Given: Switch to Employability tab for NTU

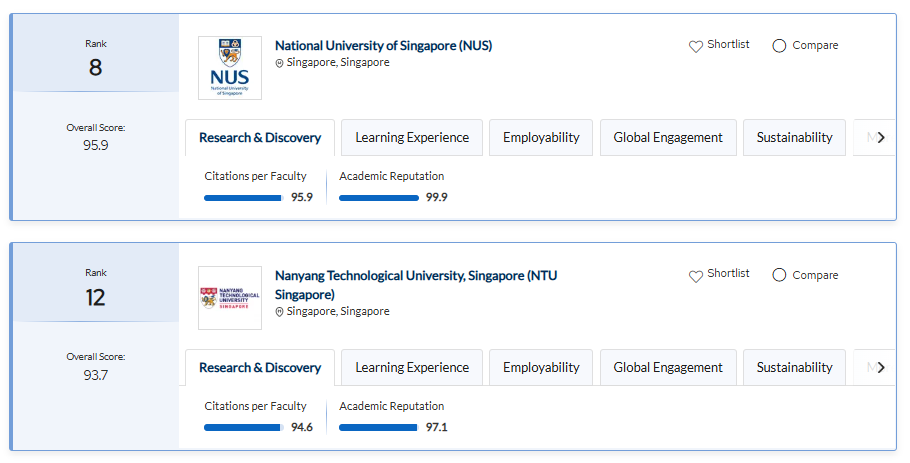Looking at the screenshot, I should pos(541,367).
